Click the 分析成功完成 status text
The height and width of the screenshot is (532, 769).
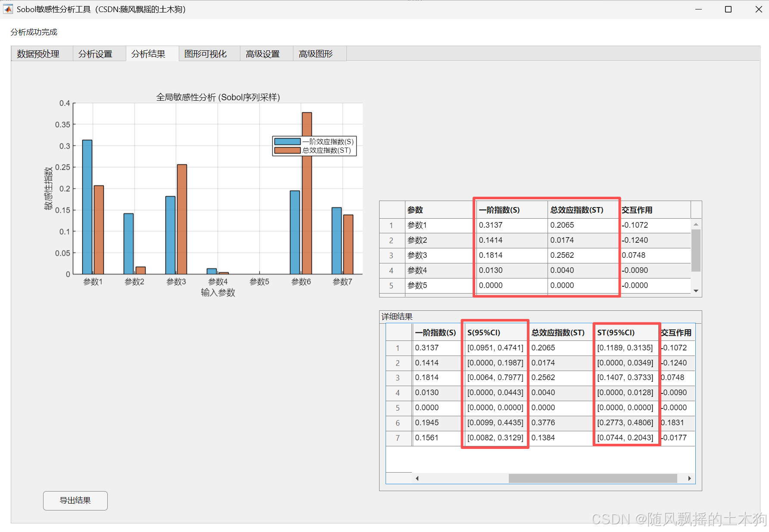pyautogui.click(x=34, y=32)
